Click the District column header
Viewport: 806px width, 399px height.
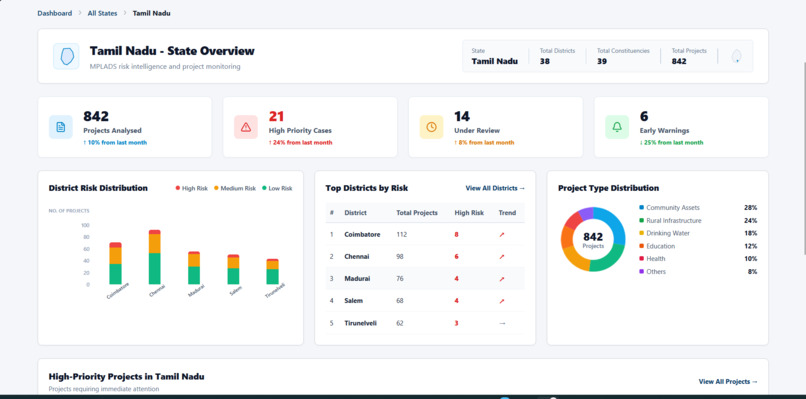pyautogui.click(x=355, y=213)
